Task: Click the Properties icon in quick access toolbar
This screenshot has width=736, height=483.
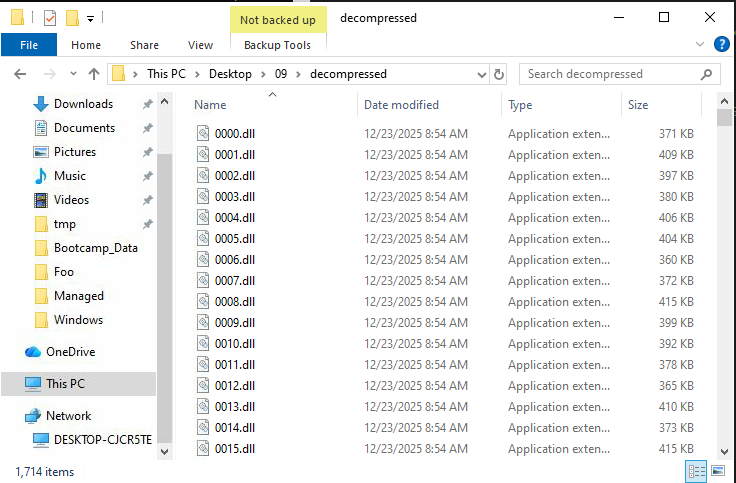Action: (50, 18)
